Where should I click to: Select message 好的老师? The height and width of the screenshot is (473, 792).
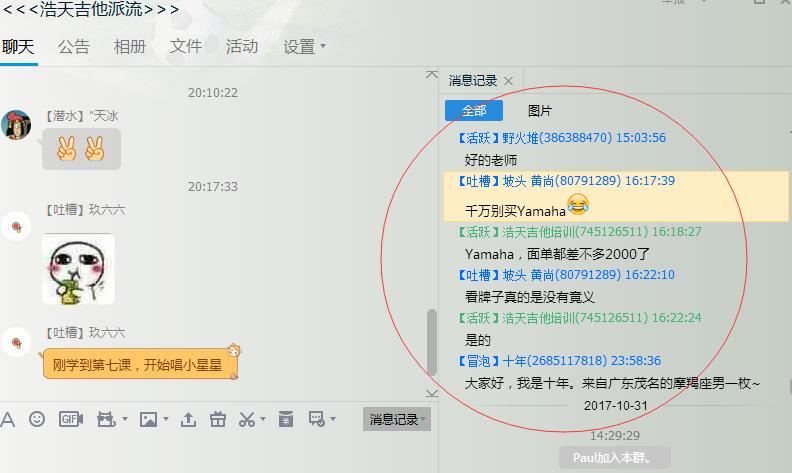(x=490, y=160)
